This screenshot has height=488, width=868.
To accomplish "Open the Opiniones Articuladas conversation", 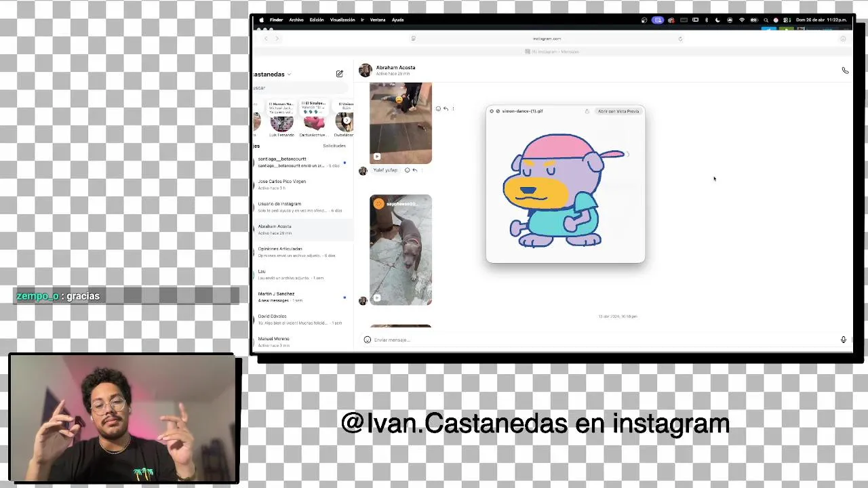I will (302, 251).
